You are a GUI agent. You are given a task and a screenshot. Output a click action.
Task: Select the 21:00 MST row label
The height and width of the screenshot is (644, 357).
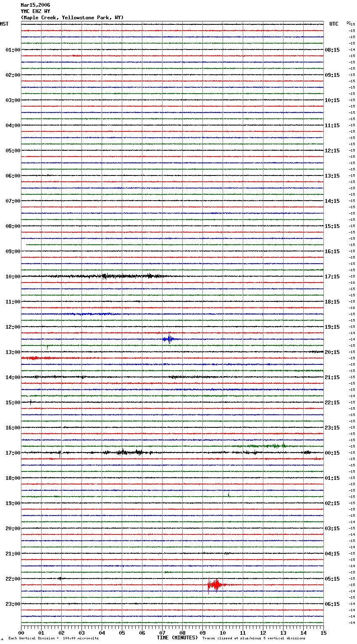13,554
